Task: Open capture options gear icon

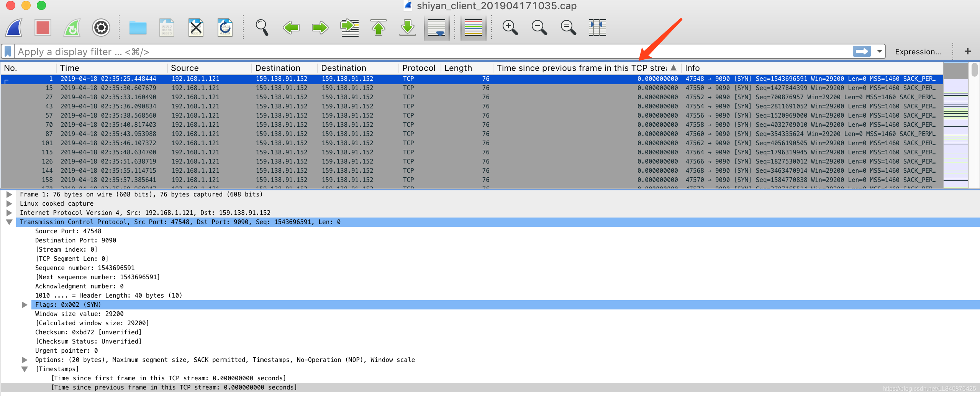Action: [101, 28]
